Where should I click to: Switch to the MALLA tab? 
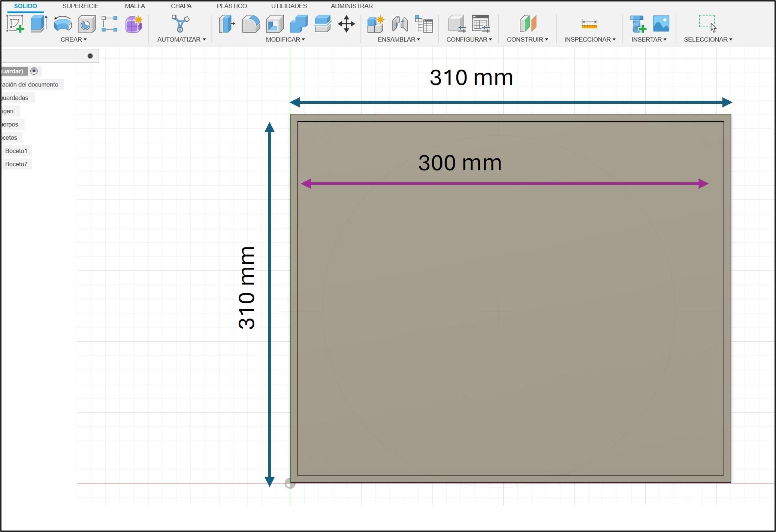[135, 6]
